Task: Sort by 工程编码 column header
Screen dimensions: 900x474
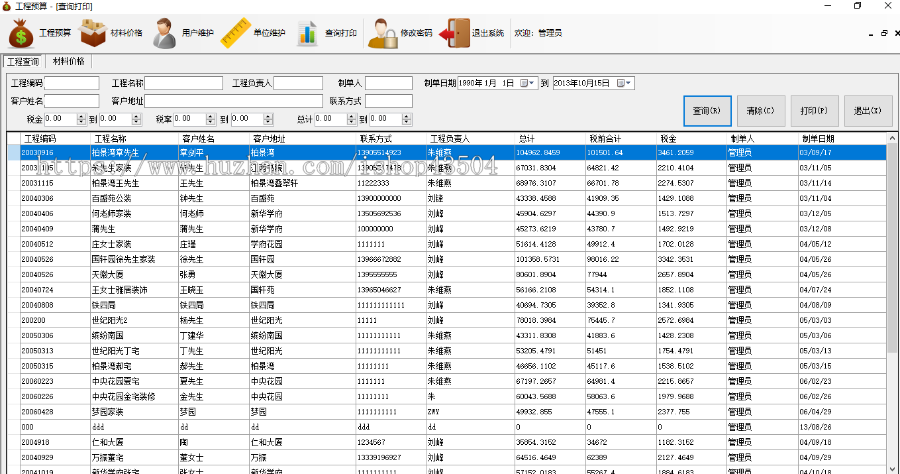Action: coord(56,138)
